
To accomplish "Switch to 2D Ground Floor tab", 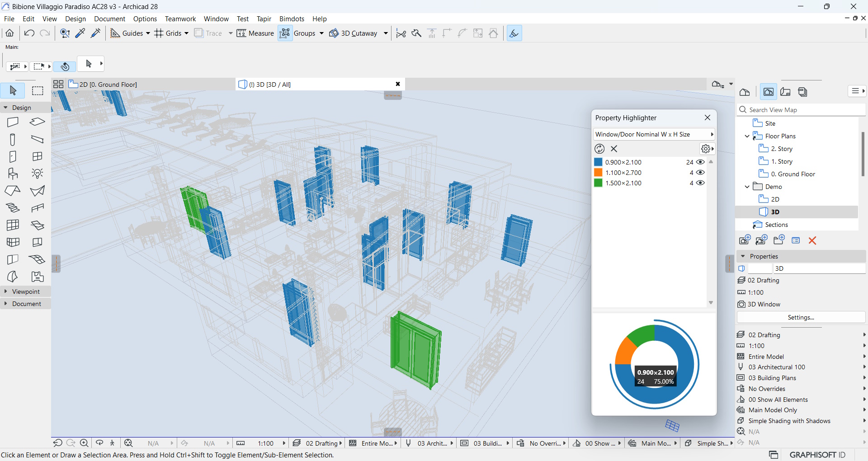I will (108, 85).
